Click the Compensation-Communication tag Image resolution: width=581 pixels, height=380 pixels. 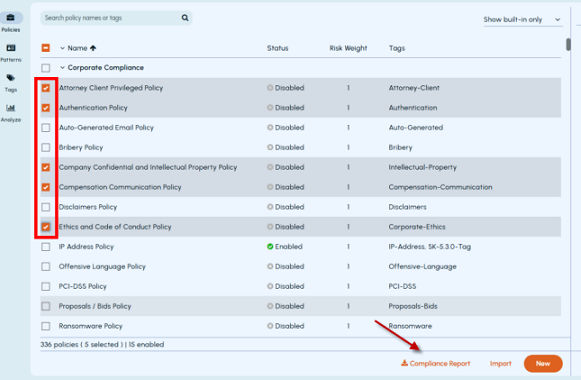coord(440,187)
